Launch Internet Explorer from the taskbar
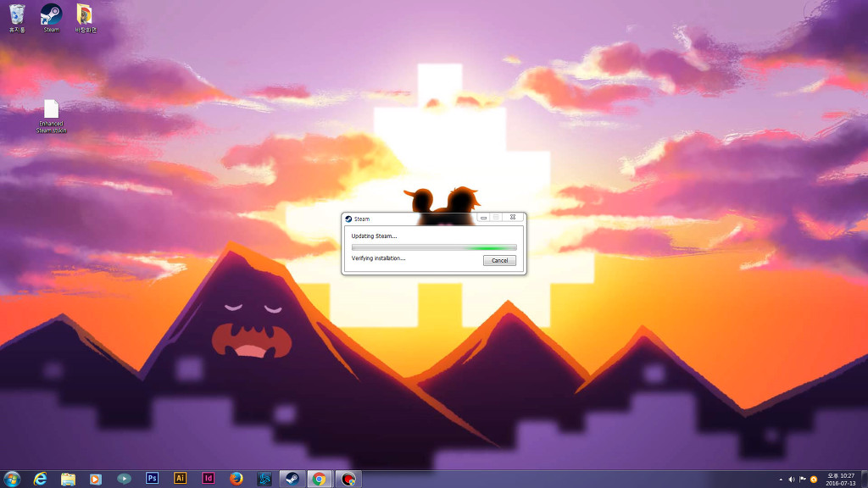868x488 pixels. coord(40,479)
